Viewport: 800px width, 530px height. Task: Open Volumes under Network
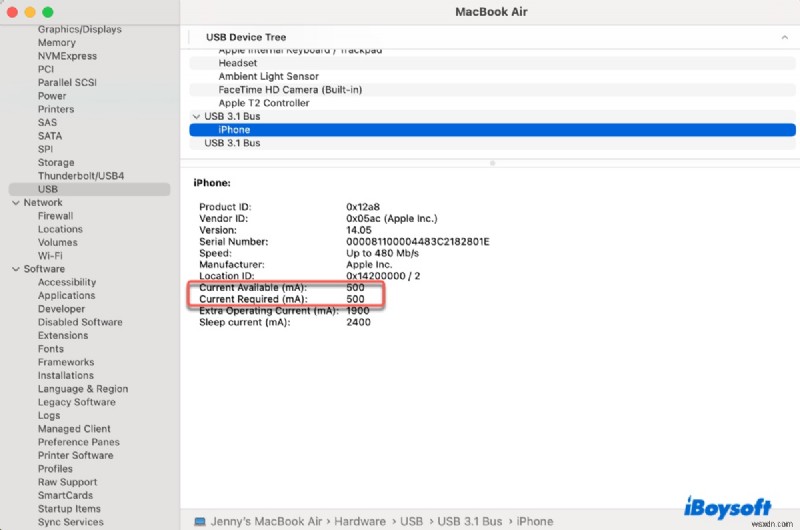coord(58,242)
